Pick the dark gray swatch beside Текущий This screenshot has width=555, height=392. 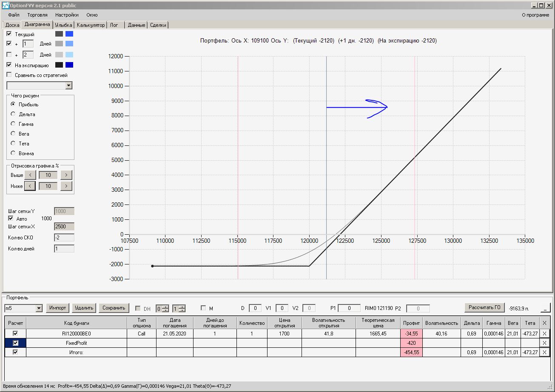pyautogui.click(x=59, y=34)
